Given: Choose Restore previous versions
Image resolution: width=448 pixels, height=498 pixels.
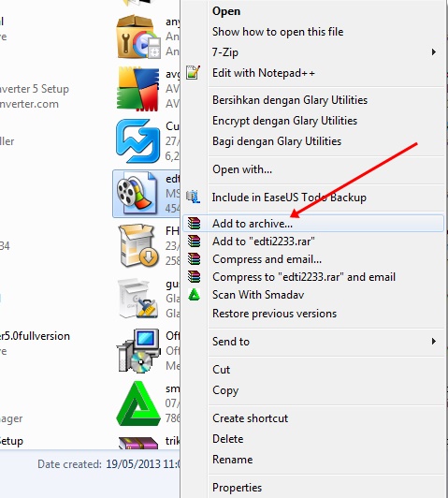Looking at the screenshot, I should click(x=274, y=314).
